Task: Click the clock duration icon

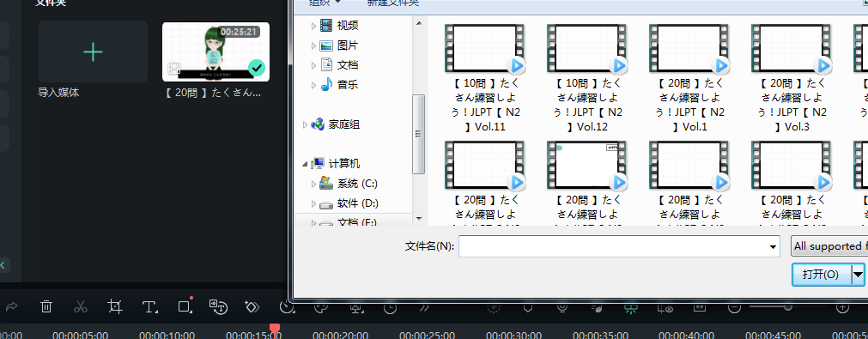Action: point(391,308)
